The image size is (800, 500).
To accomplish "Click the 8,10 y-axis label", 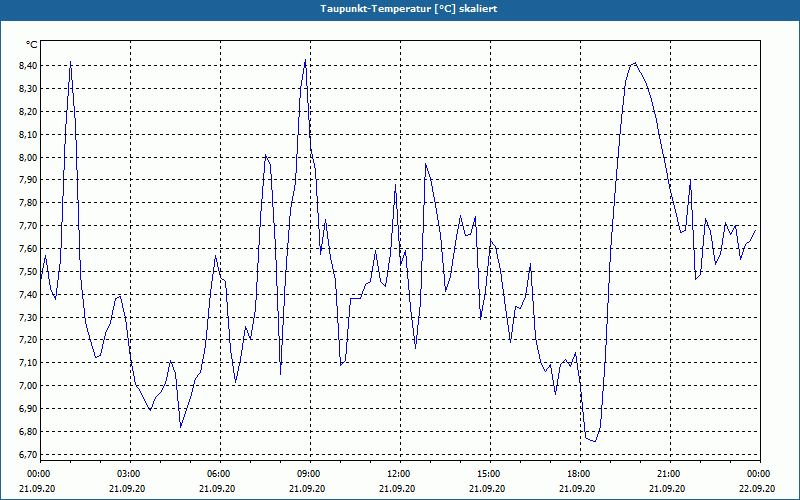I will click(28, 135).
